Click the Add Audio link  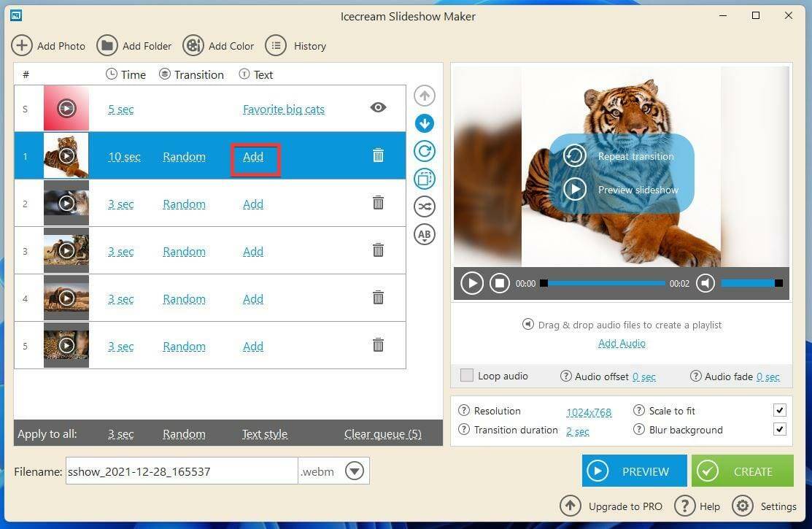click(x=622, y=343)
